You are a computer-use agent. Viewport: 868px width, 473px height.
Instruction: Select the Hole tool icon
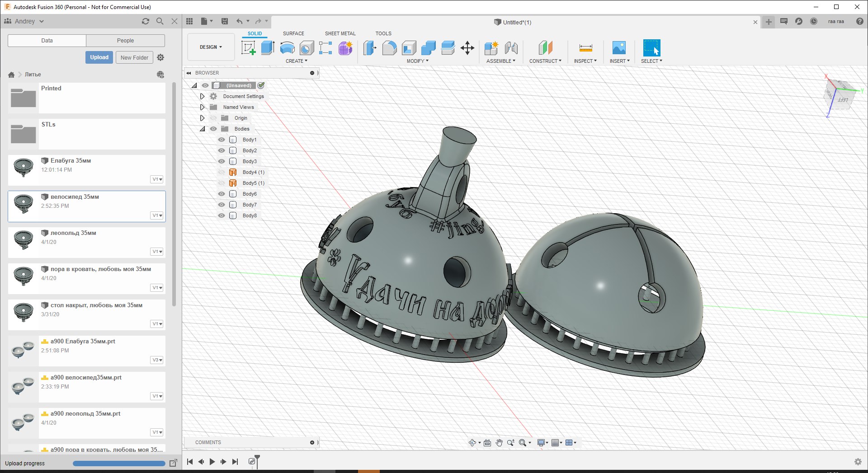tap(307, 48)
